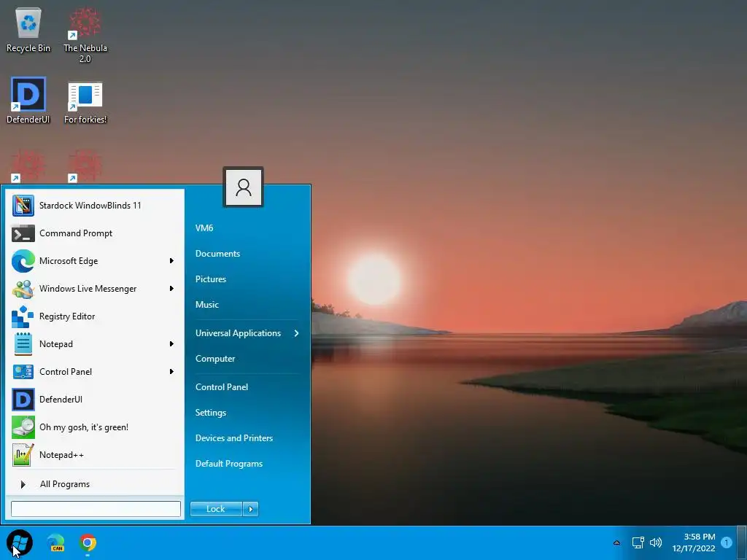
Task: Open the Recycle Bin desktop icon
Action: [28, 31]
